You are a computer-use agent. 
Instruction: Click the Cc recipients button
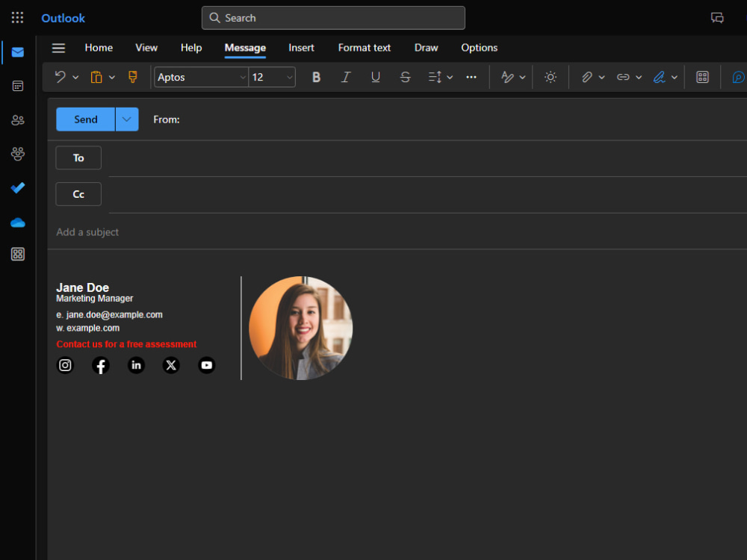point(78,194)
